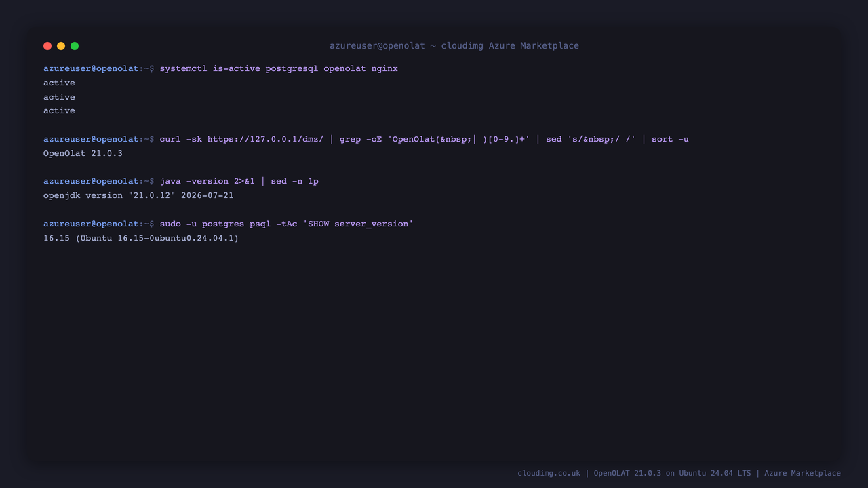The height and width of the screenshot is (488, 868).
Task: Click the 'java -version 2>&1' command
Action: tap(208, 181)
